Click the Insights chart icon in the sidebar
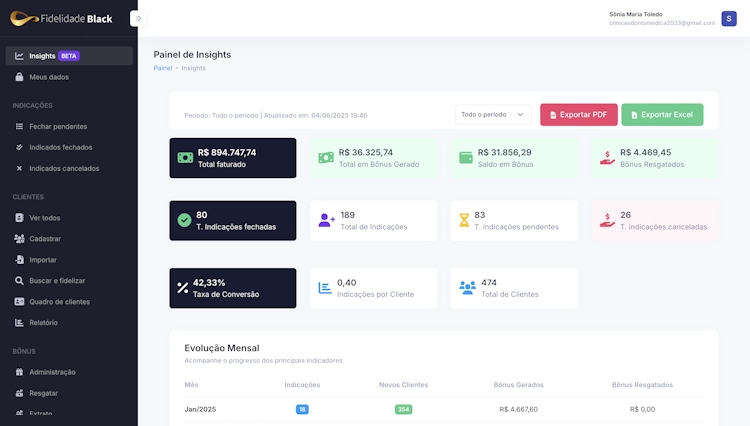This screenshot has height=426, width=750. pos(19,56)
